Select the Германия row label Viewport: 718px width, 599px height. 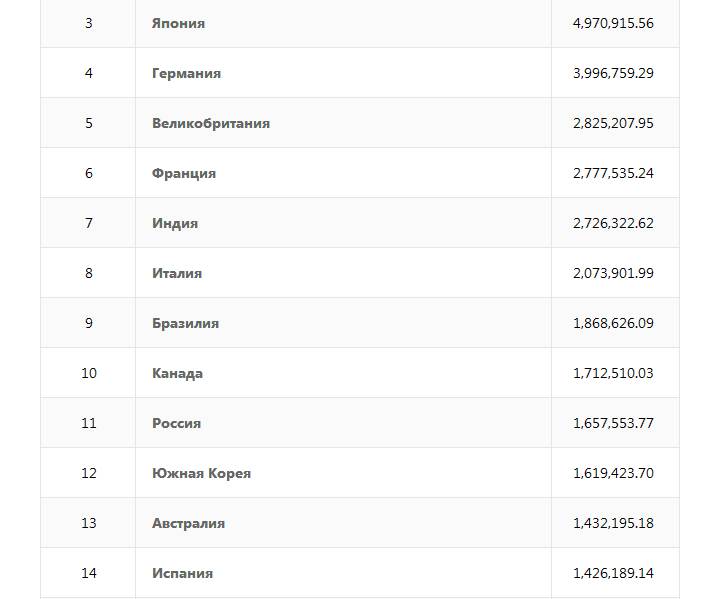coord(186,73)
